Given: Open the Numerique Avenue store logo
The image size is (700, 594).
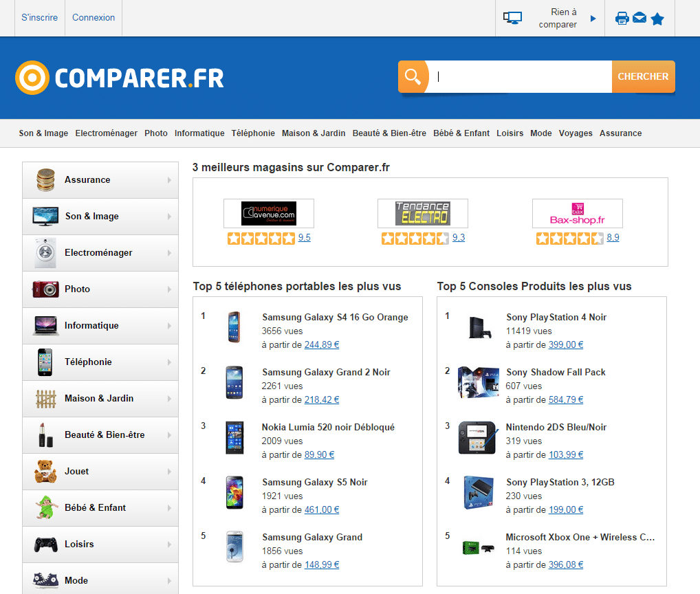Looking at the screenshot, I should [269, 213].
